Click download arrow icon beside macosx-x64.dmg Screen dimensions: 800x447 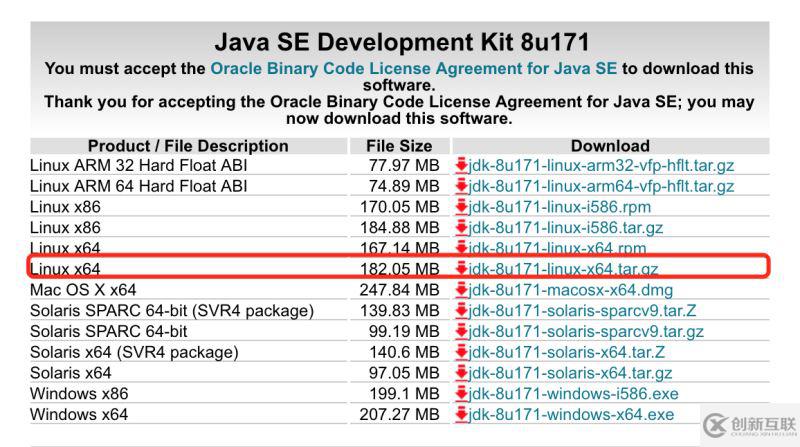pyautogui.click(x=461, y=290)
